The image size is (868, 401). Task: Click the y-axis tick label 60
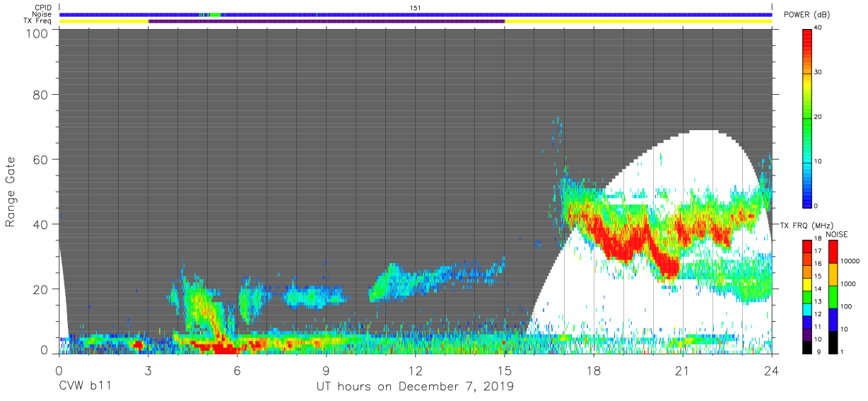tap(40, 159)
